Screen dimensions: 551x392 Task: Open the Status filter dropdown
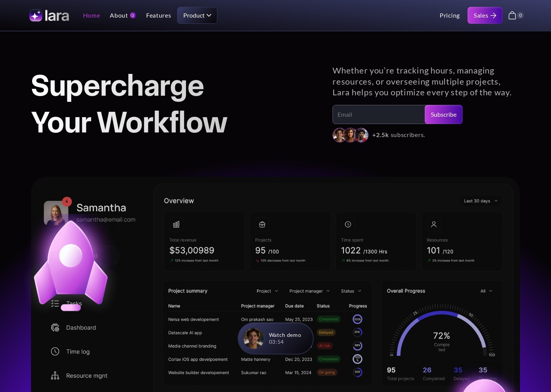351,291
